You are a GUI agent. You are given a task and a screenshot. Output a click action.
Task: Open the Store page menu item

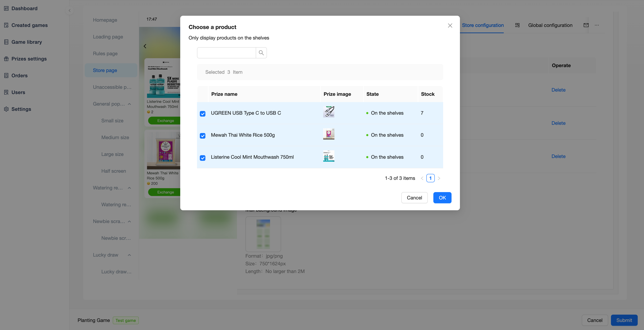click(x=105, y=70)
